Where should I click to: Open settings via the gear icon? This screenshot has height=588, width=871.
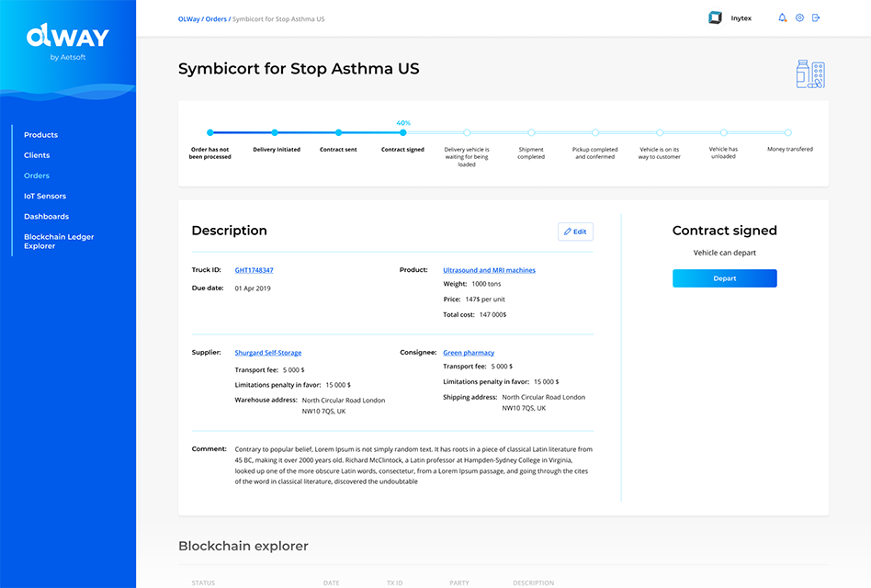pos(799,18)
